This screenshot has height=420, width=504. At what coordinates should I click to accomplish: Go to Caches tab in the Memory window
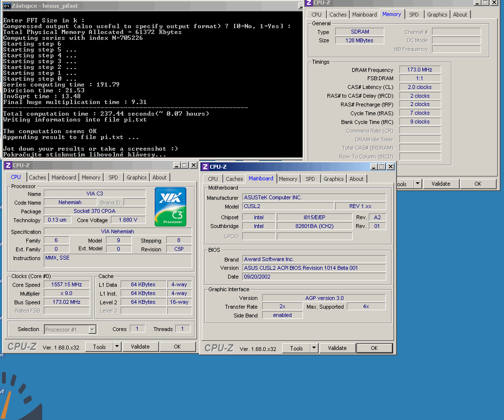tap(338, 15)
